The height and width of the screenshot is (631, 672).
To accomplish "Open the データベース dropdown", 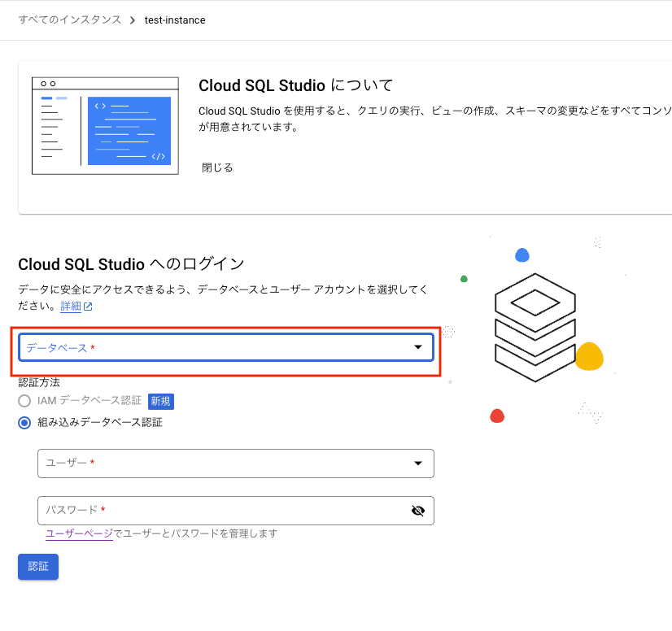I will click(226, 347).
